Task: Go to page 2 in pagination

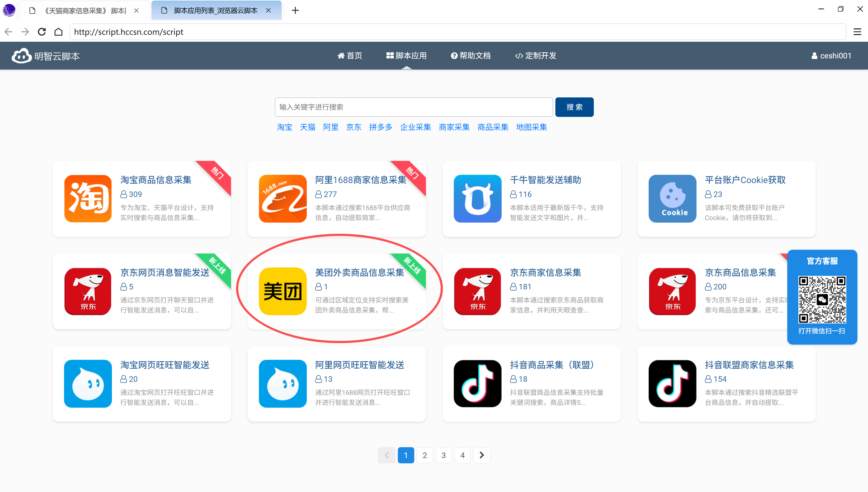Action: [425, 455]
